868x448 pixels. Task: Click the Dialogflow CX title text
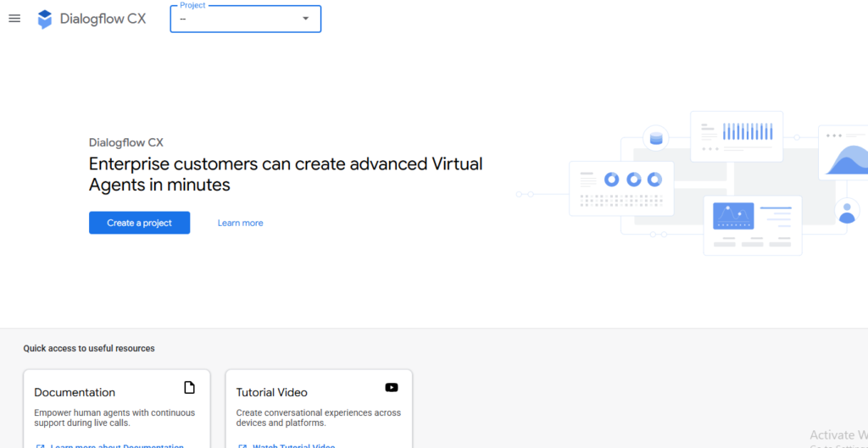coord(103,19)
